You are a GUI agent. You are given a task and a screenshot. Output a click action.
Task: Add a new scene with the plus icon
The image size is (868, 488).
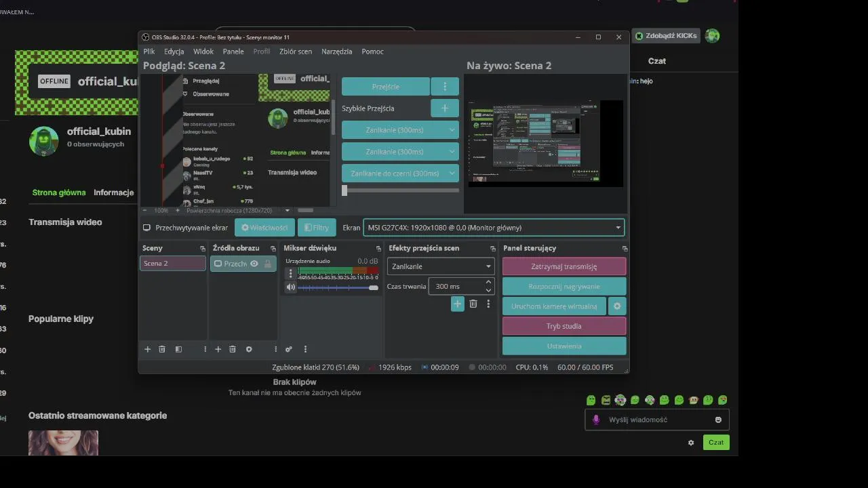147,349
